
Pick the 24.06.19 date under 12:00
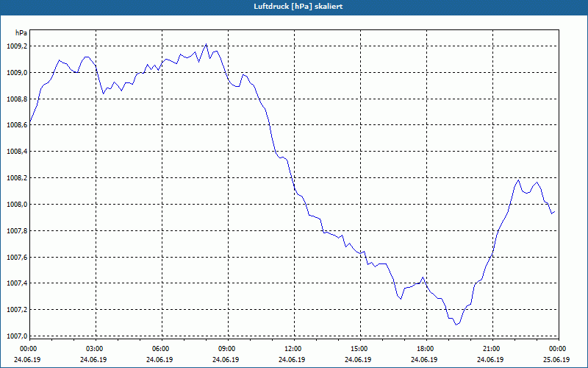pyautogui.click(x=292, y=359)
